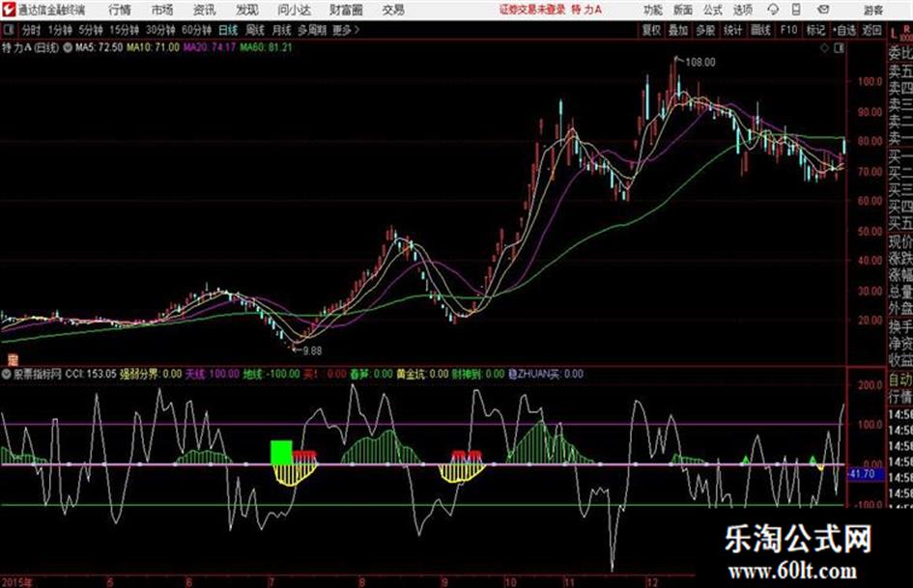Click the 地线: -100.00 indicator label
Screen dimensions: 913x588
271,375
